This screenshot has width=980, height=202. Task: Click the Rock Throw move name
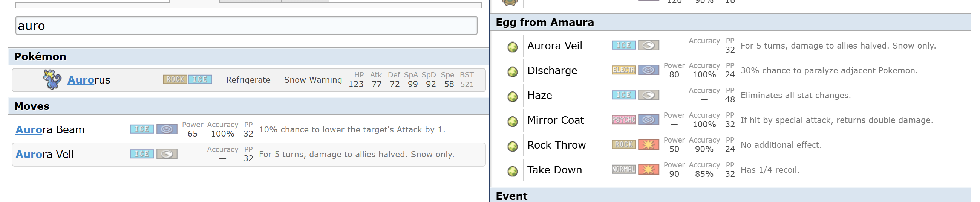click(556, 145)
